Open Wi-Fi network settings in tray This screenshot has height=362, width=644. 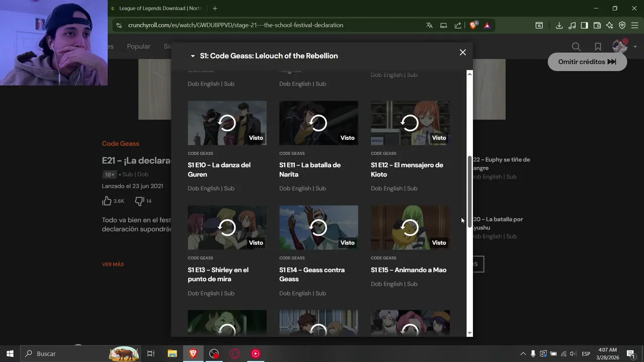563,353
